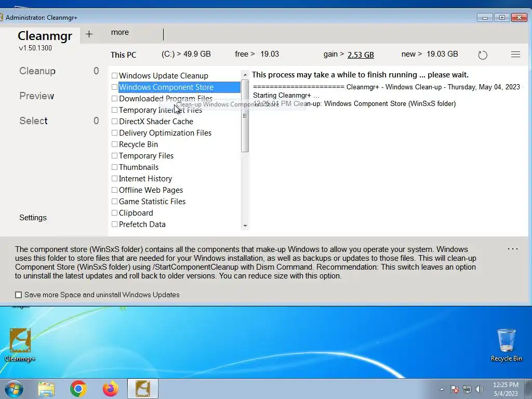Select Game Statistic Files label

152,202
